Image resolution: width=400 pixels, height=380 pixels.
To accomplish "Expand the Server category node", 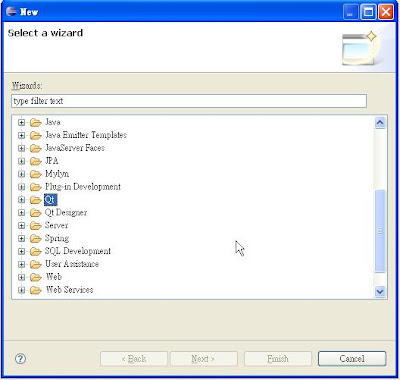I will point(21,226).
